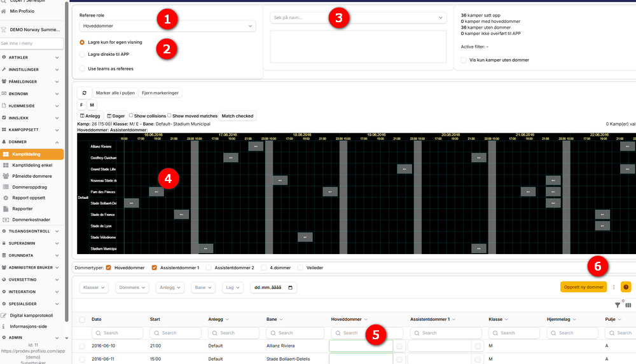The height and width of the screenshot is (364, 636).
Task: Click the F gender filter button
Action: click(81, 105)
